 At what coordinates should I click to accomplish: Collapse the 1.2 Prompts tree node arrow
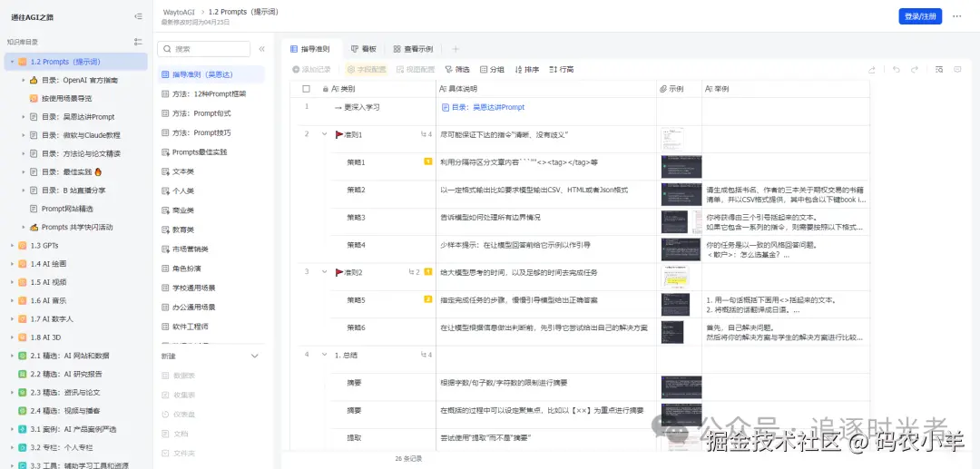coord(12,62)
